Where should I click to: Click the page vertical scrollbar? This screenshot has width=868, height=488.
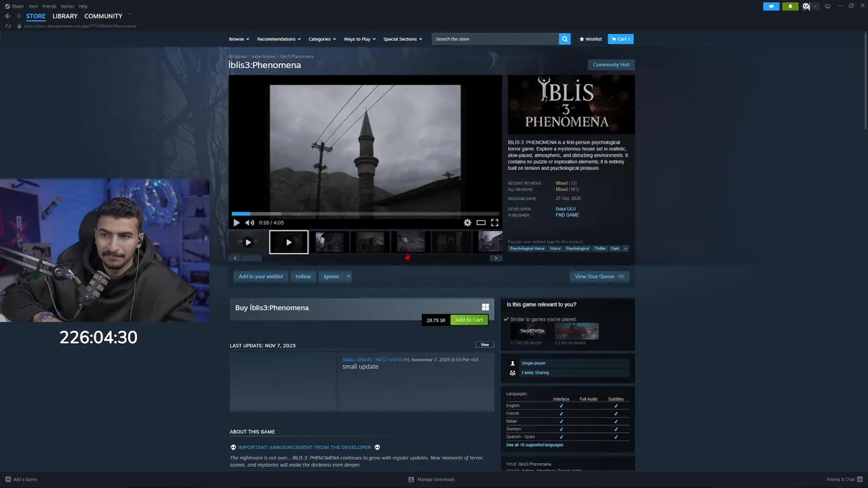(865, 81)
